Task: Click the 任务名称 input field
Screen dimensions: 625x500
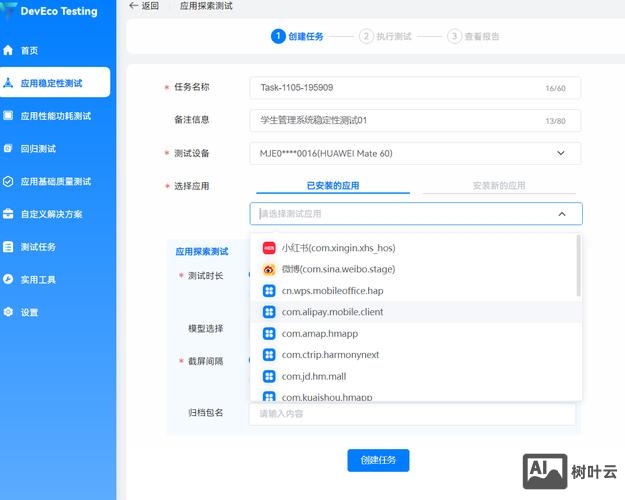Action: point(415,88)
